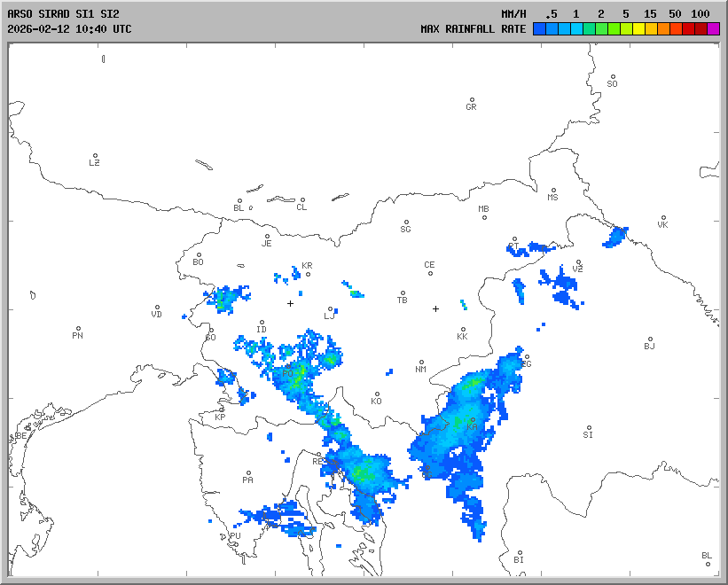The width and height of the screenshot is (728, 585).
Task: Click the cross marker left of LJ
Action: tap(290, 303)
